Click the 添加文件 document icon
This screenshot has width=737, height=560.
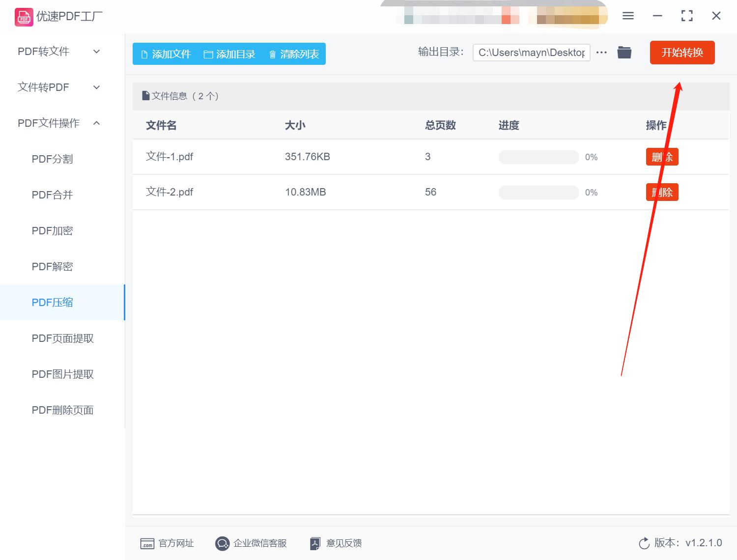143,54
